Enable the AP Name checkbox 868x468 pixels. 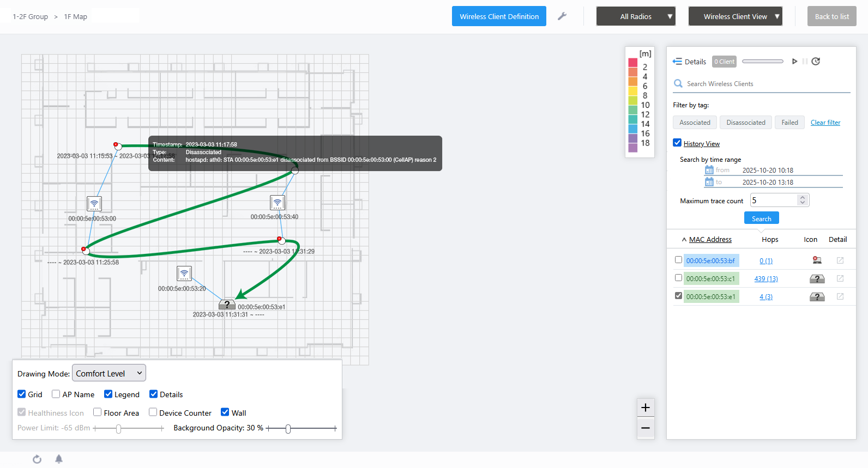click(56, 394)
